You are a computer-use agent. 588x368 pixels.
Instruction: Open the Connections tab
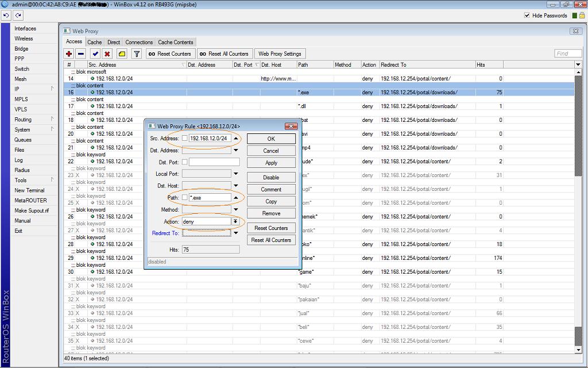pyautogui.click(x=139, y=42)
